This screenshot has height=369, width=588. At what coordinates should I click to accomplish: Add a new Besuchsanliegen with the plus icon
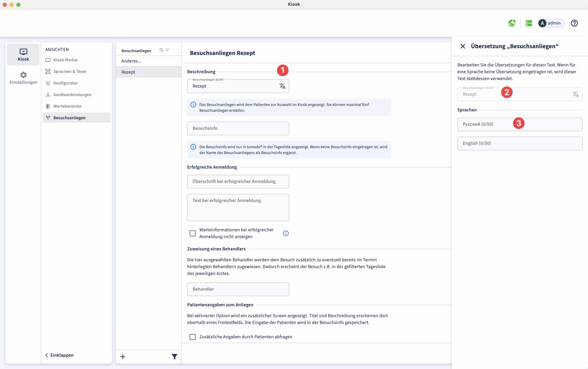123,356
